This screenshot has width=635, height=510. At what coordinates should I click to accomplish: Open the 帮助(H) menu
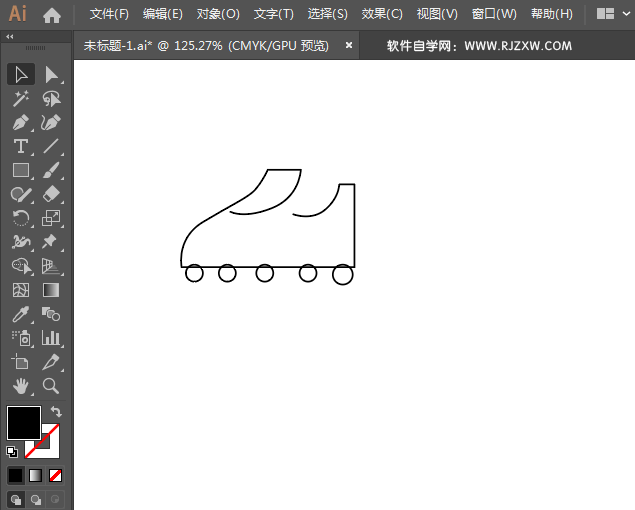point(552,14)
